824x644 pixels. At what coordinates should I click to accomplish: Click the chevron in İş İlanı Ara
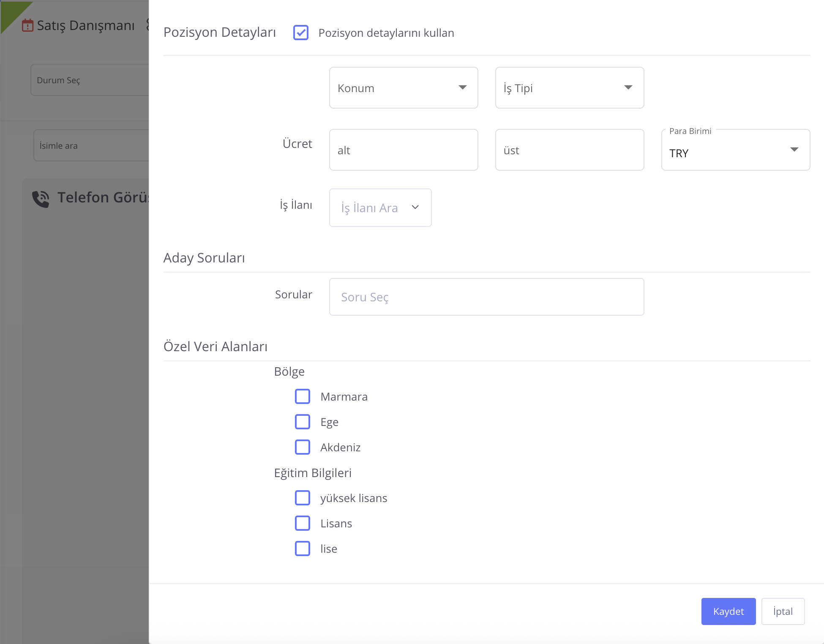(x=415, y=207)
